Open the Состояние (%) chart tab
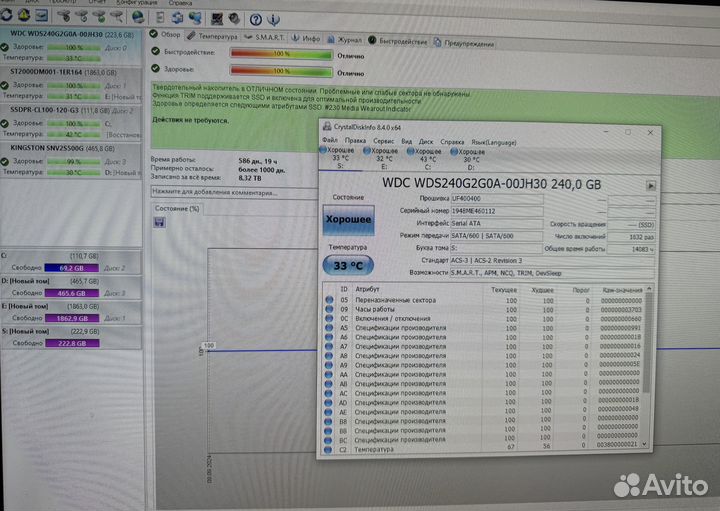 [177, 208]
